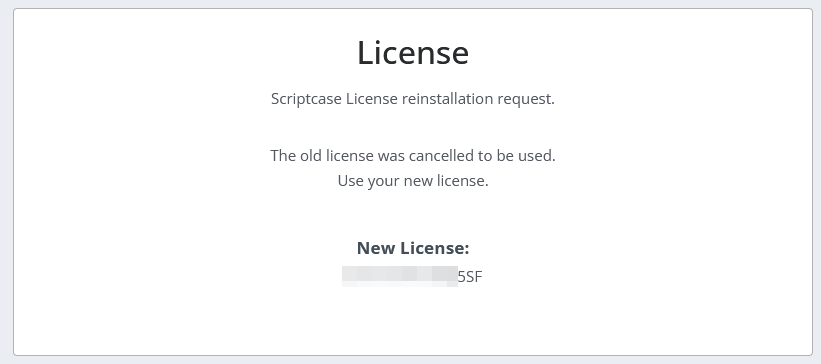Screen dimensions: 821x364
Task: Select the old license was cancelled line
Action: [413, 156]
